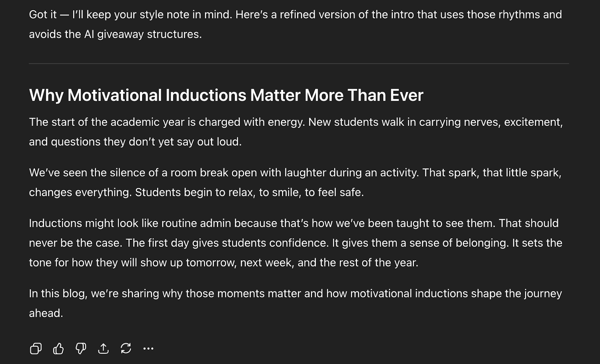Click the word 'ahead.' ending the last paragraph

click(x=46, y=313)
